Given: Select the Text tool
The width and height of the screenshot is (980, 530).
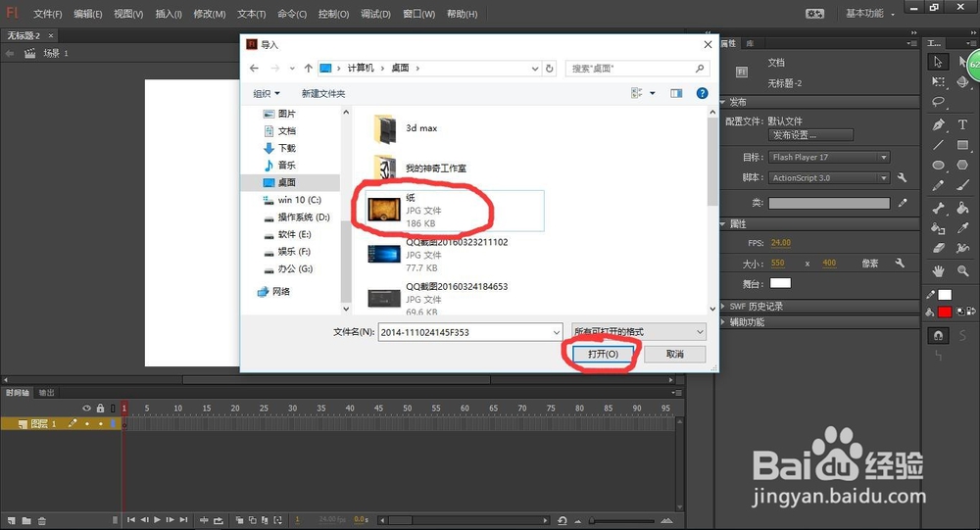Looking at the screenshot, I should tap(962, 124).
